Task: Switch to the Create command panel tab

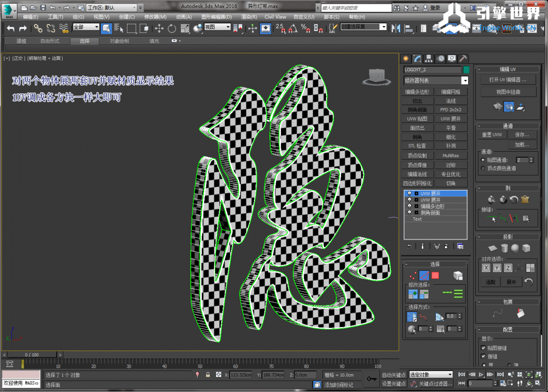Action: [406, 58]
